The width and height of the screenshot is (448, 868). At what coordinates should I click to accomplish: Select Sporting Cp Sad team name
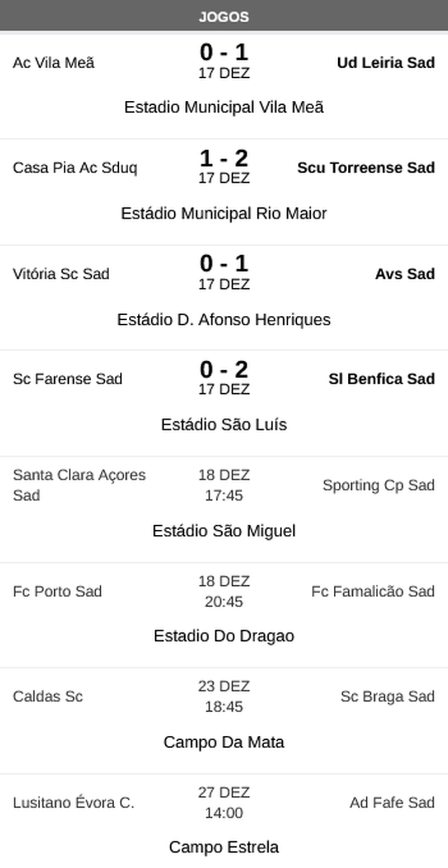[378, 485]
